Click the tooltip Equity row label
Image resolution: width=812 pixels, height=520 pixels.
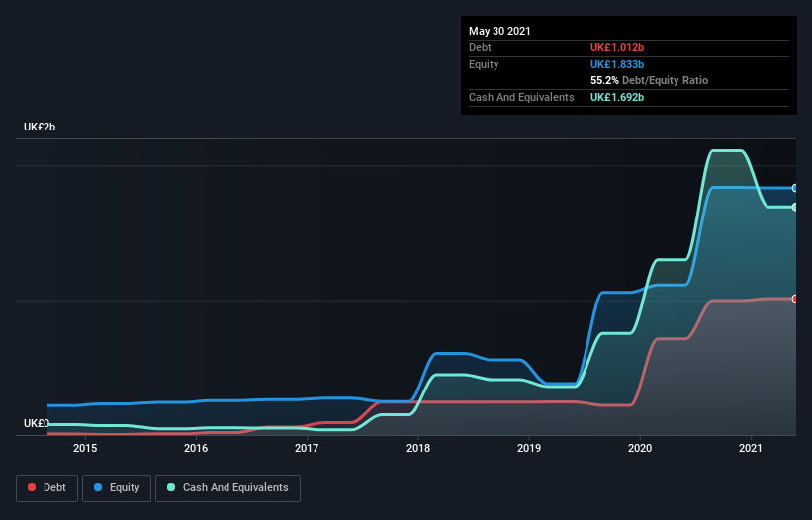[484, 64]
